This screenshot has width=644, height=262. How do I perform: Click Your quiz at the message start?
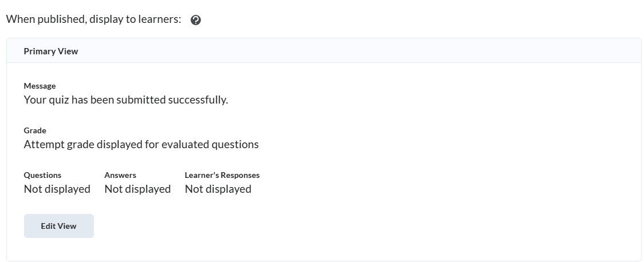45,100
